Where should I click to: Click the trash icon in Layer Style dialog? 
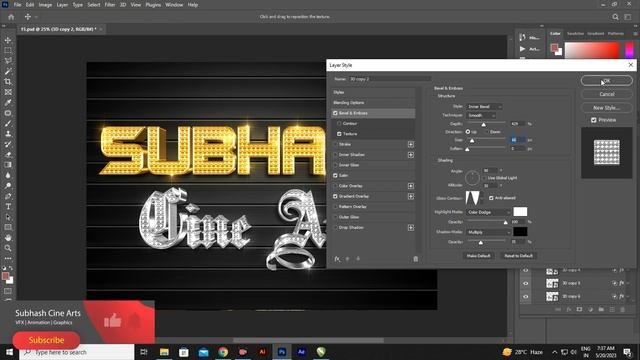point(416,259)
